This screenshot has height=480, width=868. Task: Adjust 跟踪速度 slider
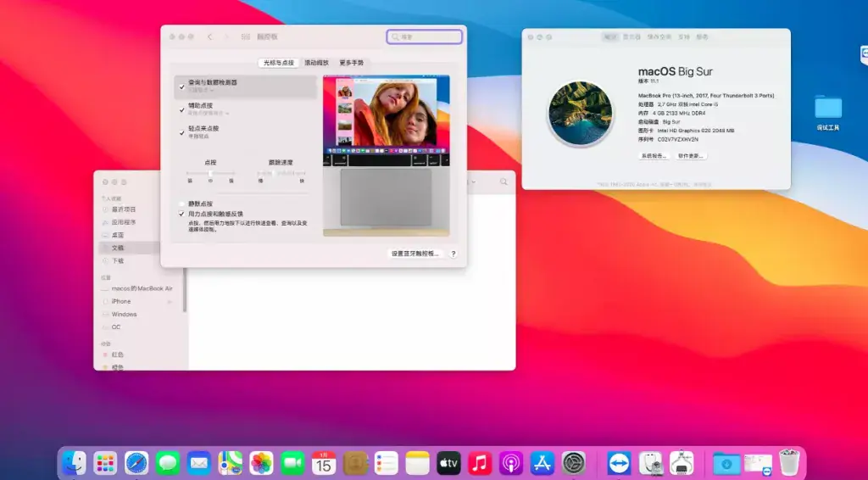[281, 173]
